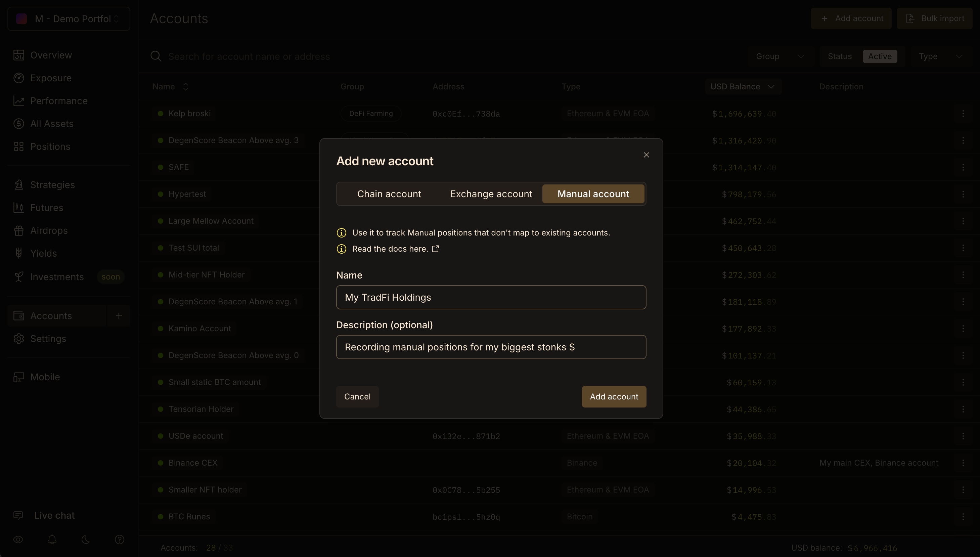This screenshot has width=980, height=557.
Task: Expand the Type filter dropdown
Action: (x=941, y=57)
